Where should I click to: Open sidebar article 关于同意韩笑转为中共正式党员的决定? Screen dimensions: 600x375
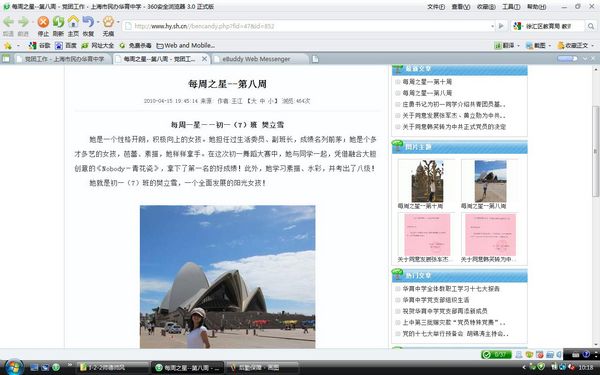click(x=454, y=127)
